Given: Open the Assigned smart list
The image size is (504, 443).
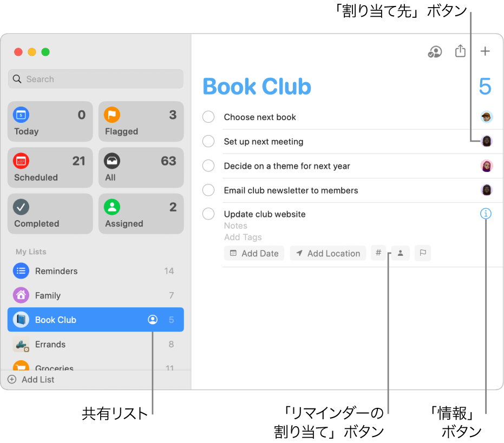Looking at the screenshot, I should [x=141, y=214].
